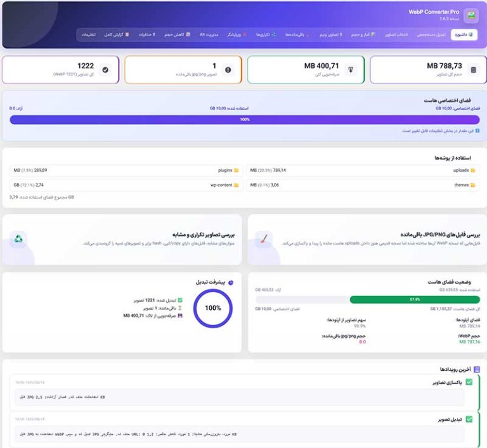
Task: Select the plugins 289,89 MB row
Action: (x=126, y=170)
